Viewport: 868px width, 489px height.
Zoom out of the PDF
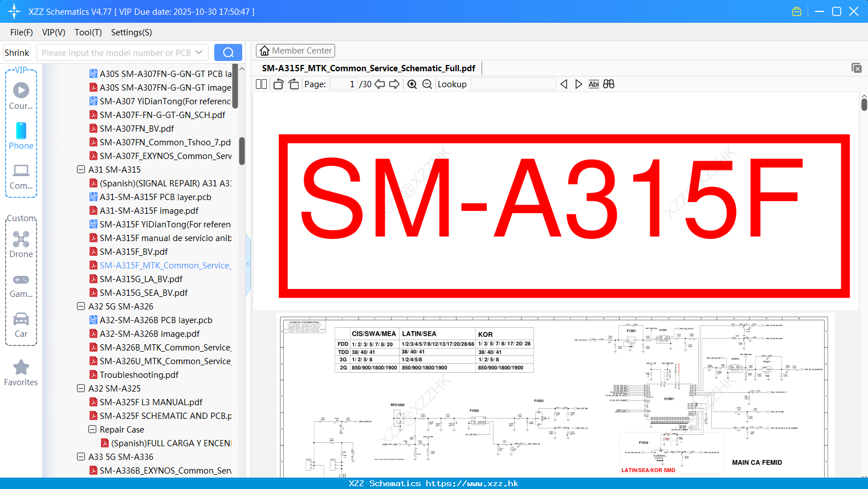pyautogui.click(x=427, y=84)
